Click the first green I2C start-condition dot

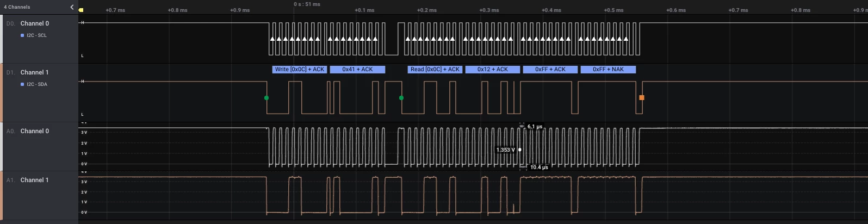coord(266,98)
